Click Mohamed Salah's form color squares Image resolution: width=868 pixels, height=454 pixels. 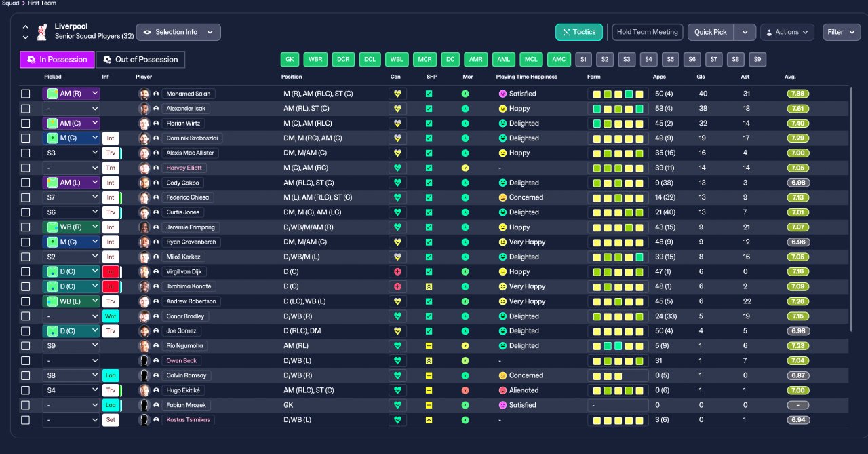pyautogui.click(x=618, y=94)
